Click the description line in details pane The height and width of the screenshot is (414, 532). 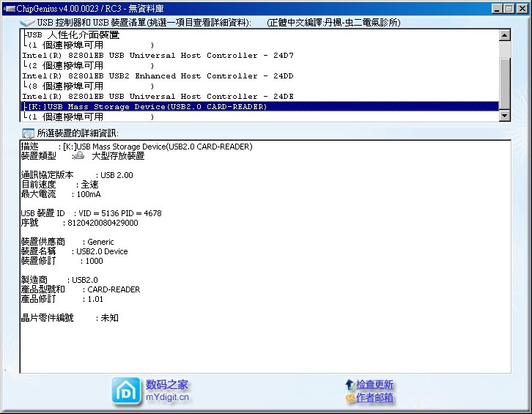pyautogui.click(x=137, y=147)
